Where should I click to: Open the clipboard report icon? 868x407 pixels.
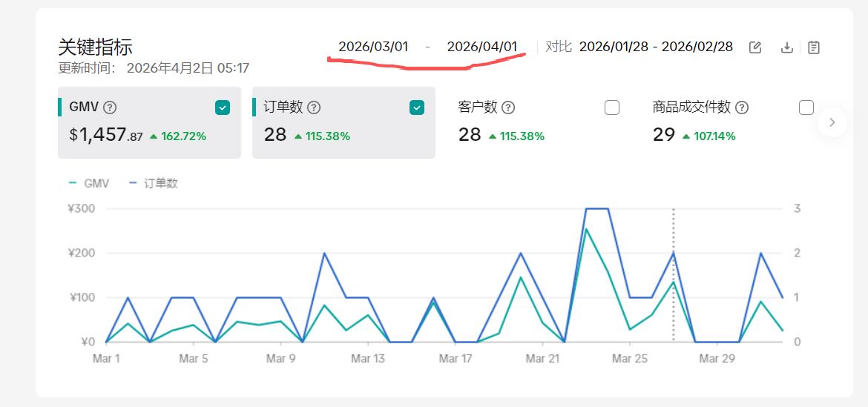813,47
